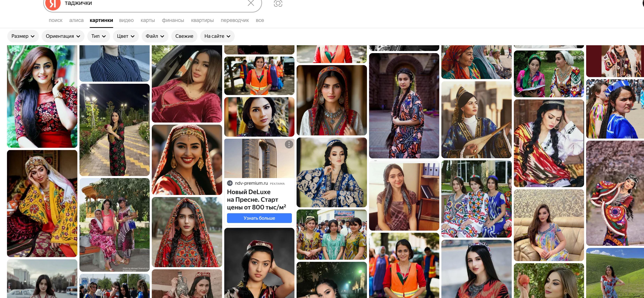The width and height of the screenshot is (644, 298).
Task: Open the карты tab
Action: tap(148, 20)
